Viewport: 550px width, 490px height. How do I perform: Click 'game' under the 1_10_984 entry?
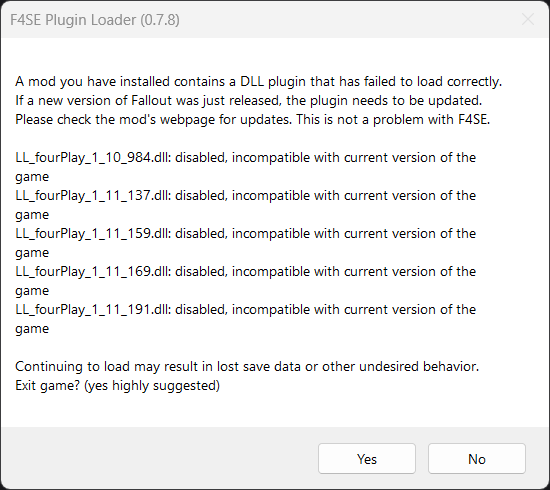click(32, 177)
